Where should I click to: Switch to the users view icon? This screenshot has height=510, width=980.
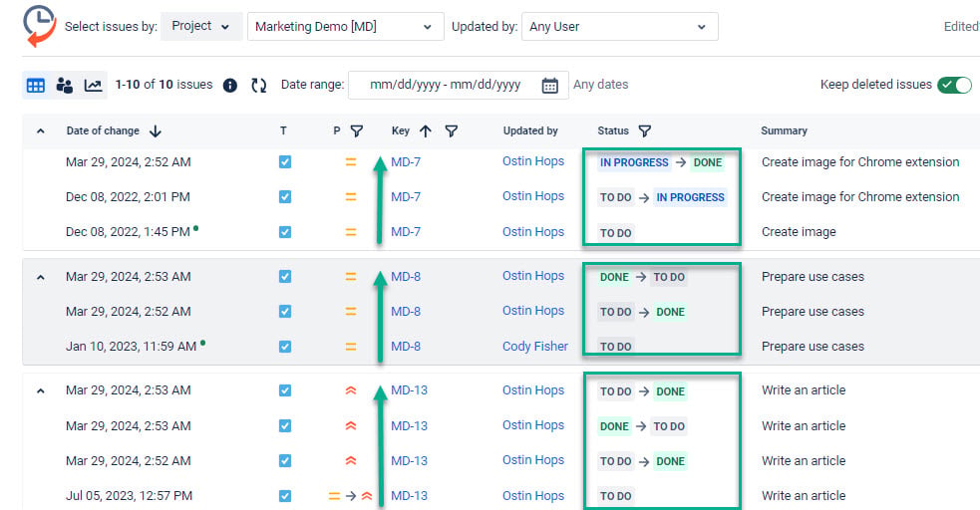[65, 86]
